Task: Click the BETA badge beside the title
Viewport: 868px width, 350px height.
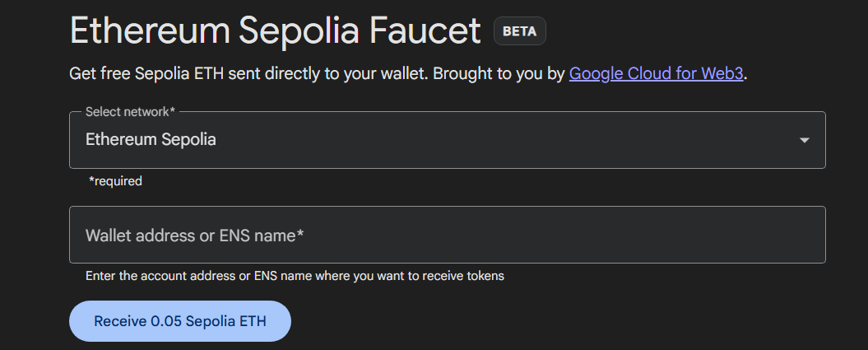Action: coord(519,32)
